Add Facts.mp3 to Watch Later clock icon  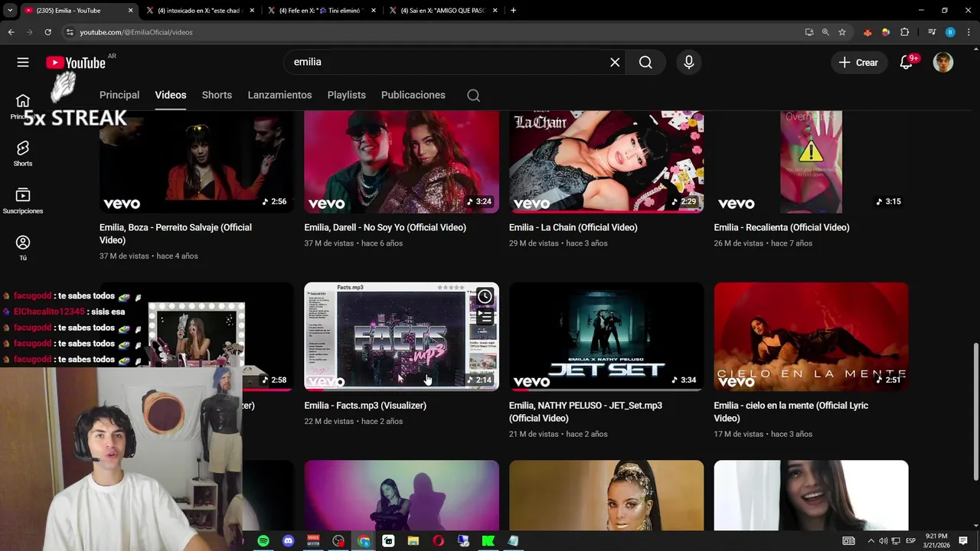(485, 296)
